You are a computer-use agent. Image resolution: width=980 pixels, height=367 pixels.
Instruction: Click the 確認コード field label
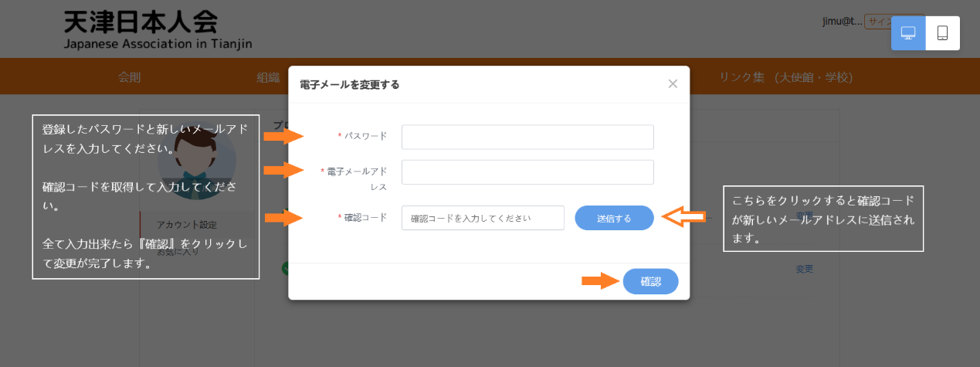click(x=365, y=217)
